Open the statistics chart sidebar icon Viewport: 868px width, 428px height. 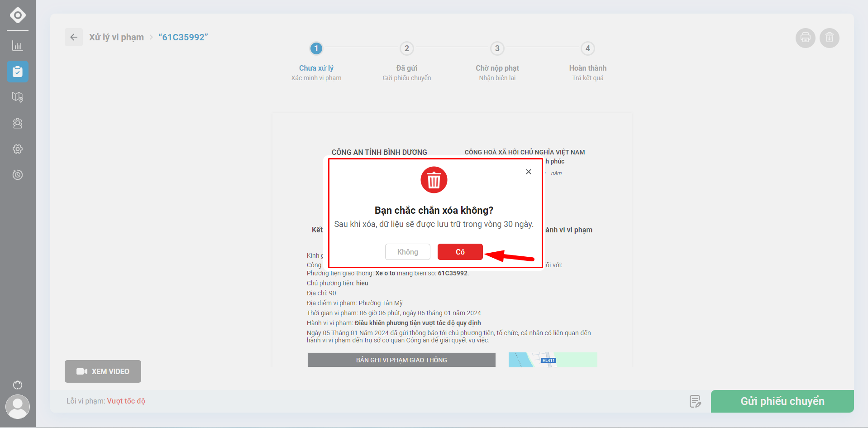point(18,46)
